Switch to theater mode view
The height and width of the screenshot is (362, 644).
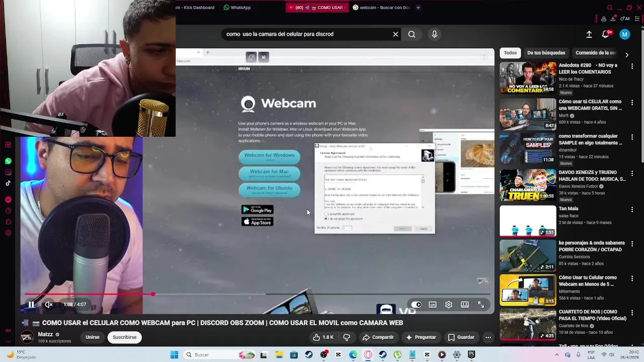coord(465,305)
